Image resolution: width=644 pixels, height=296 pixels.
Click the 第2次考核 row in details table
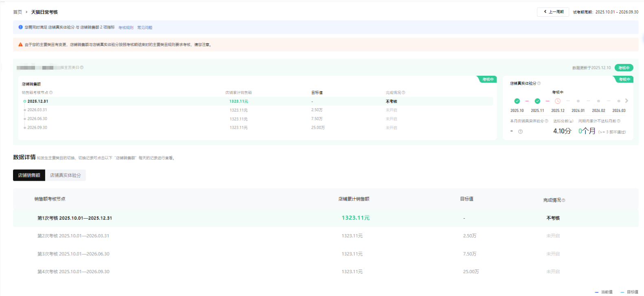[73, 236]
